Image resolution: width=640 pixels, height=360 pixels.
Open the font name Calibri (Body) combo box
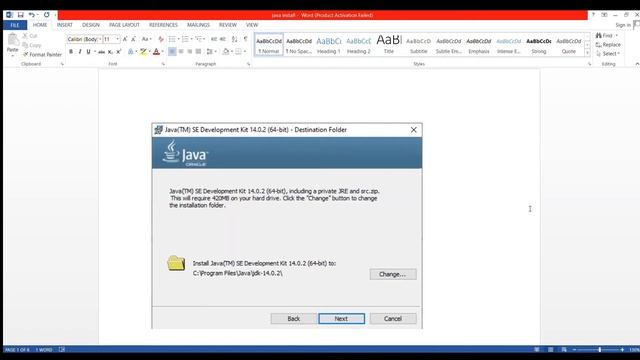[84, 39]
